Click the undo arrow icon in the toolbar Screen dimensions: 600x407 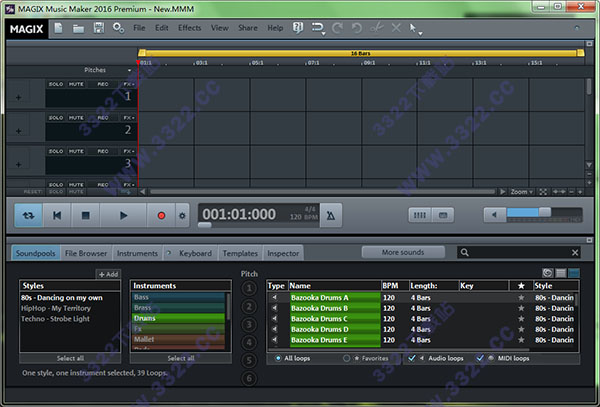tap(357, 28)
